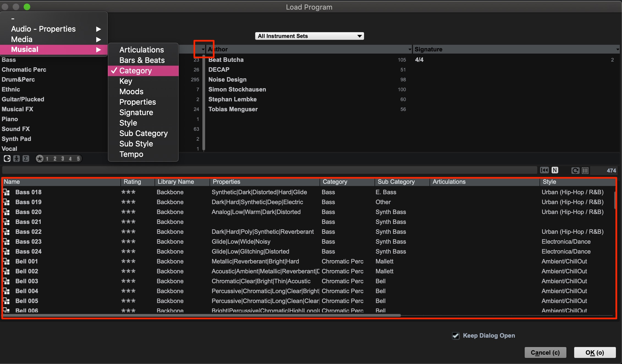Image resolution: width=622 pixels, height=364 pixels.
Task: Click the sigma summation icon
Action: pos(26,159)
